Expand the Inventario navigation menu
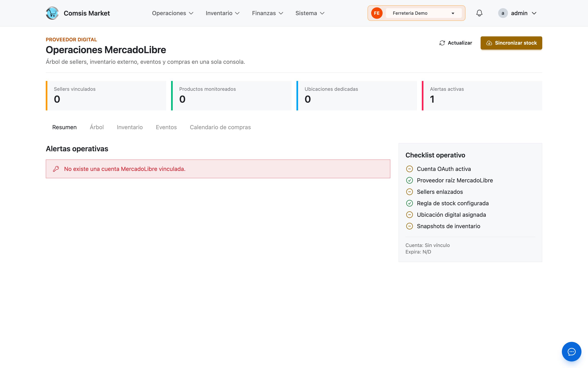Viewport: 588px width, 368px height. coord(223,13)
